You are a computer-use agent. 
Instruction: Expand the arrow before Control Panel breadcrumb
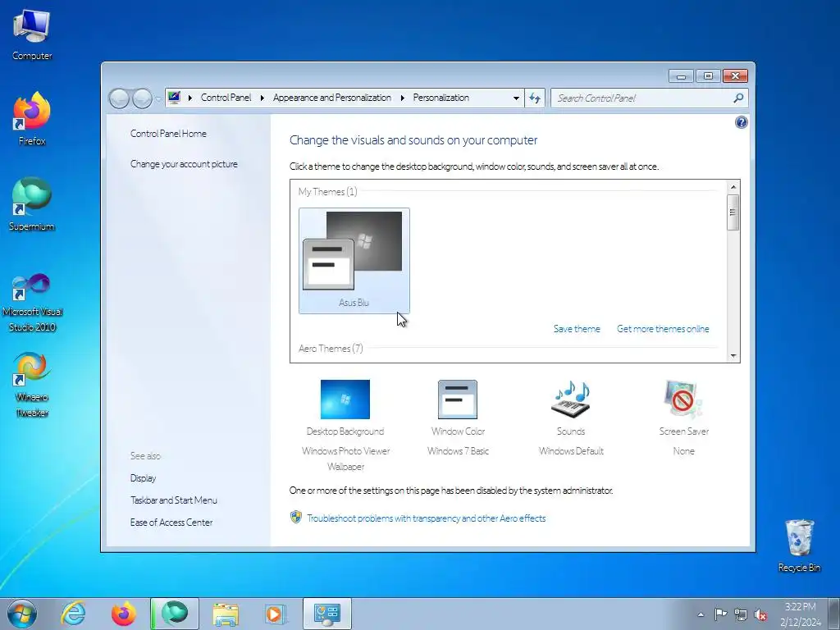click(190, 98)
